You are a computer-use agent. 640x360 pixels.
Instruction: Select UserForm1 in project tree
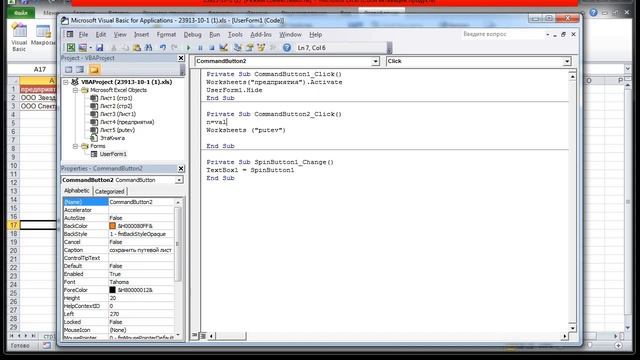[113, 154]
